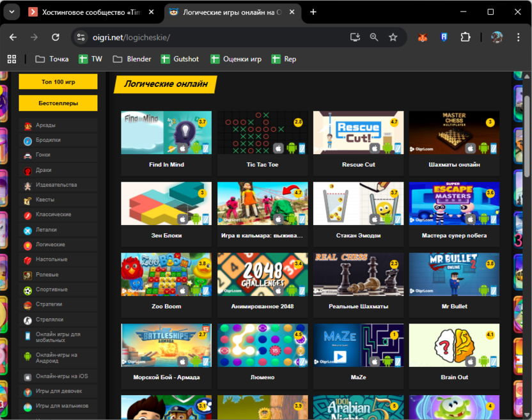Open the Стратегии category in sidebar
This screenshot has height=420, width=532.
pos(49,304)
